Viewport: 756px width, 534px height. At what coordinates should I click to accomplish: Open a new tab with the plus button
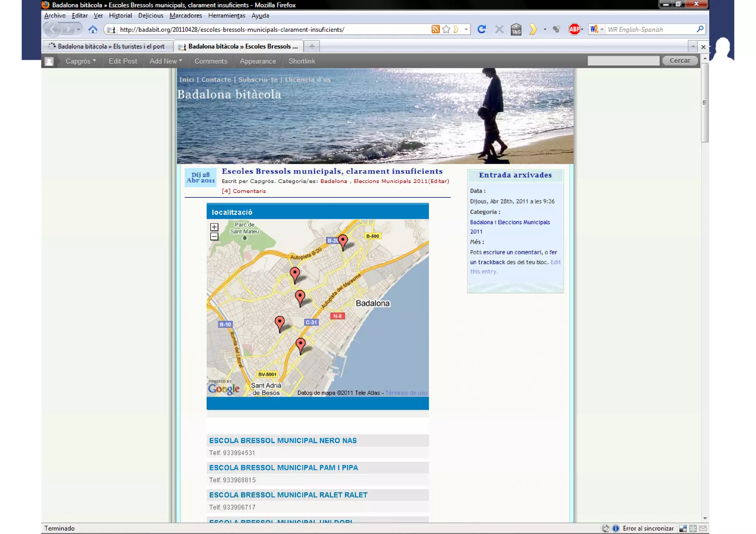(312, 46)
